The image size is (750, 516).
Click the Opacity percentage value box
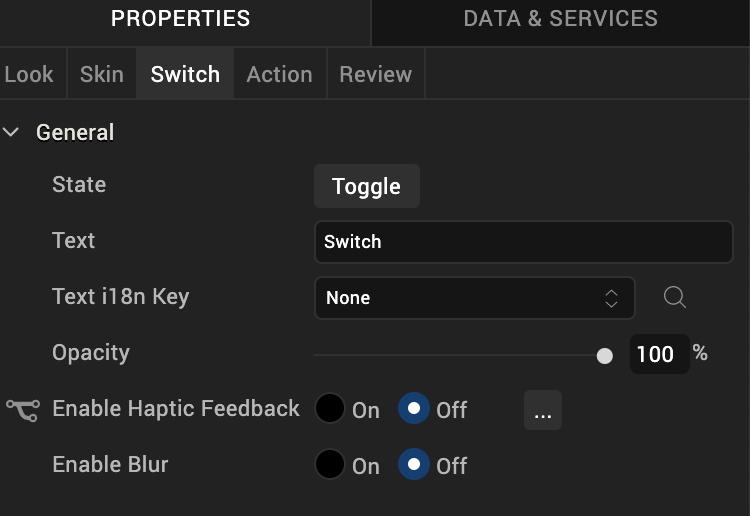pyautogui.click(x=658, y=354)
